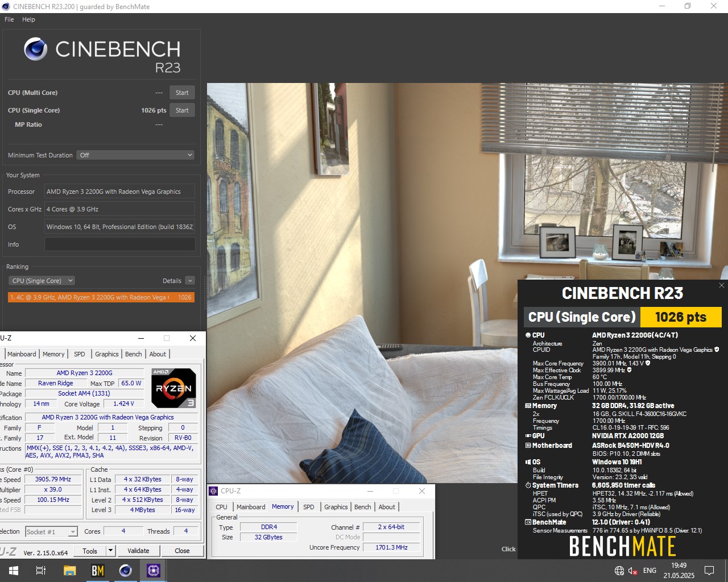Open BenchMate from the taskbar
The image size is (728, 582).
coord(98,571)
